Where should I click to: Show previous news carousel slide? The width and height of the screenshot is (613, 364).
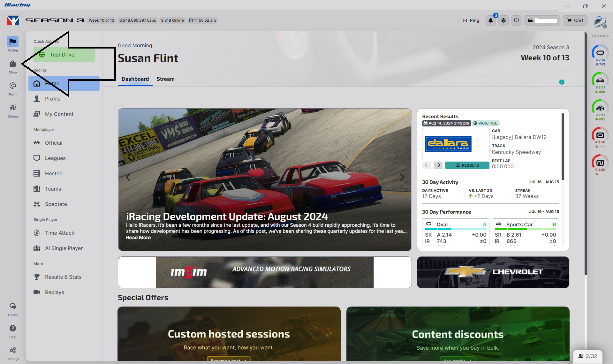click(x=128, y=177)
